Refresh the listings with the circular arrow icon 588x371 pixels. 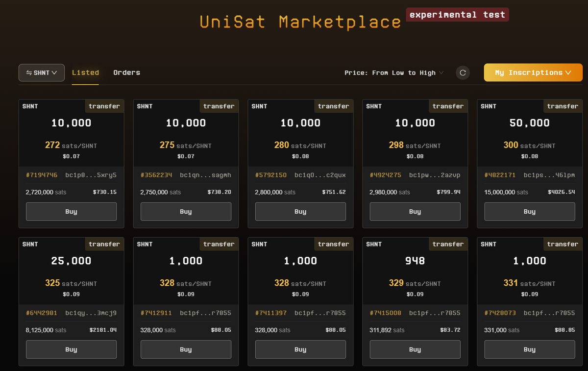[x=463, y=73]
